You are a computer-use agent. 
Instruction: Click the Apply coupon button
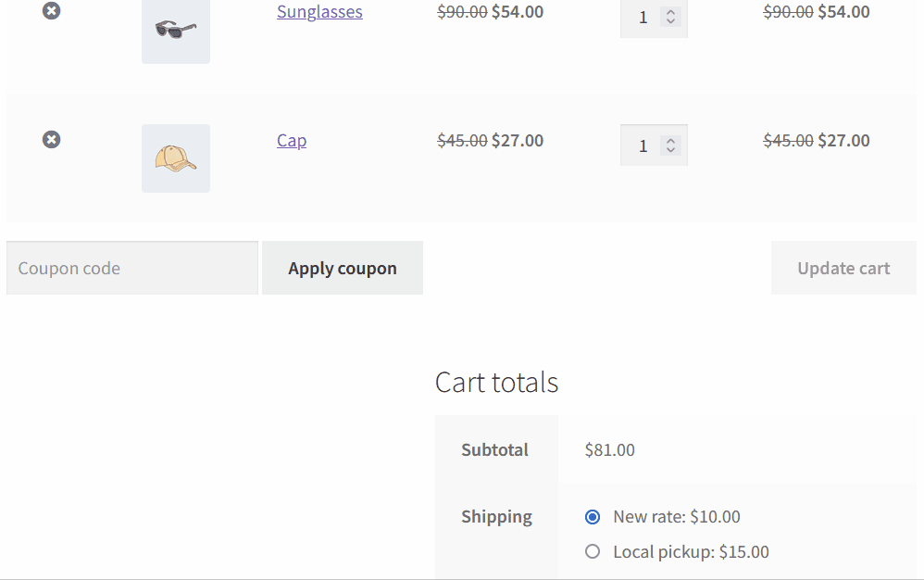click(x=343, y=268)
